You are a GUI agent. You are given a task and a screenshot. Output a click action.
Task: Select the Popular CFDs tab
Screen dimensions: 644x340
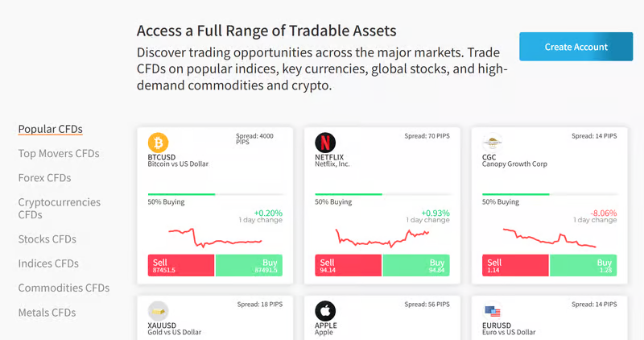click(x=50, y=129)
